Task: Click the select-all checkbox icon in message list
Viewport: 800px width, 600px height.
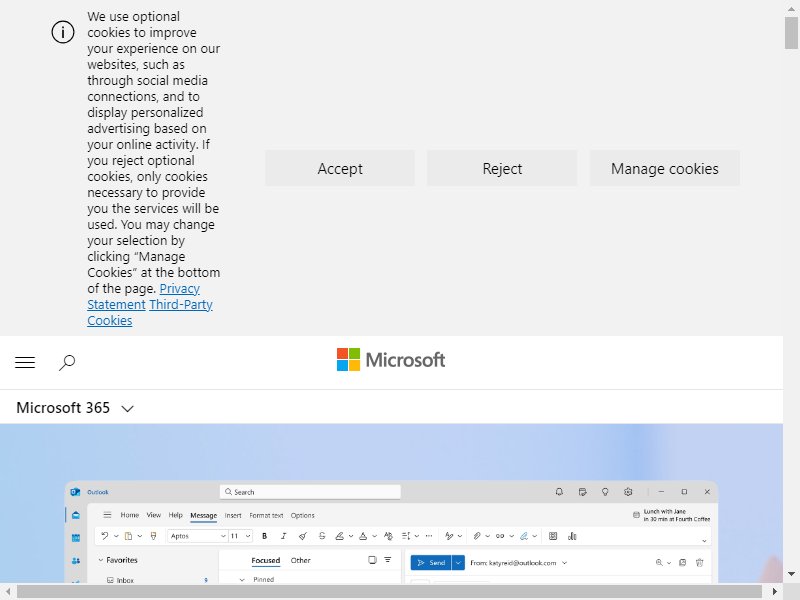Action: click(372, 560)
